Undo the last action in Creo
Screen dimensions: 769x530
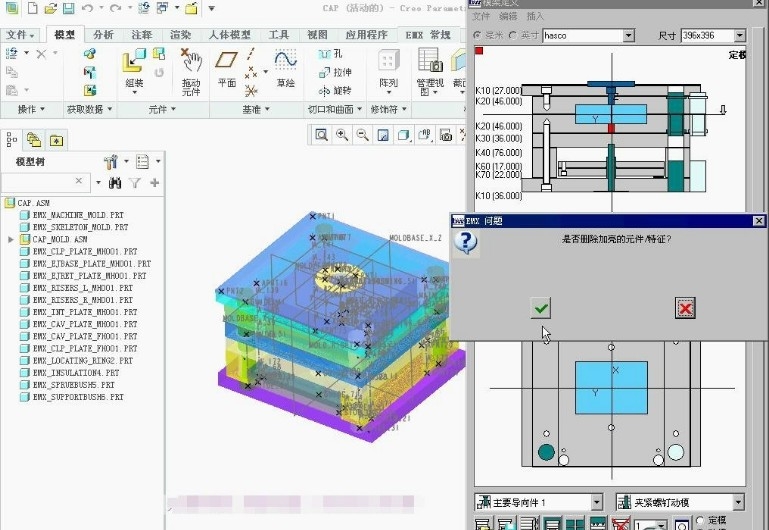pos(87,8)
